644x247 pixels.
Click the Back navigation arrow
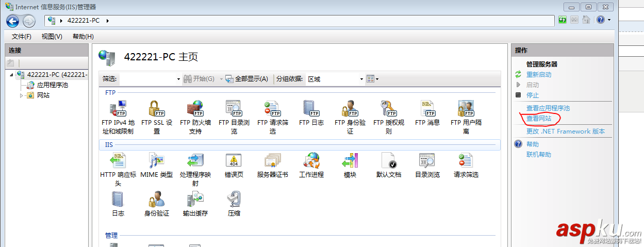tap(12, 21)
